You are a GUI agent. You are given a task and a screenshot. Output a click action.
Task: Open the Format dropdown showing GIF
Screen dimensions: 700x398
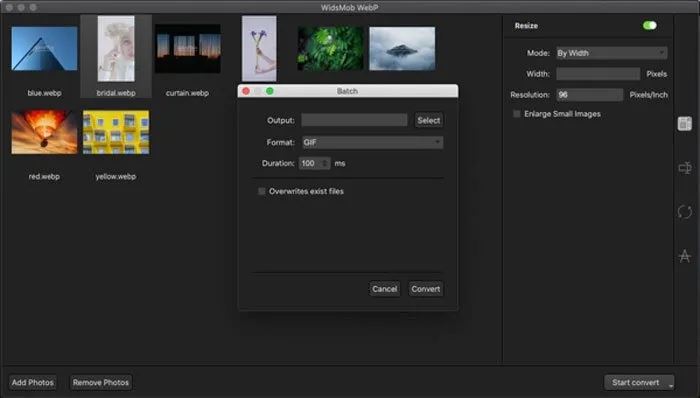tap(373, 142)
